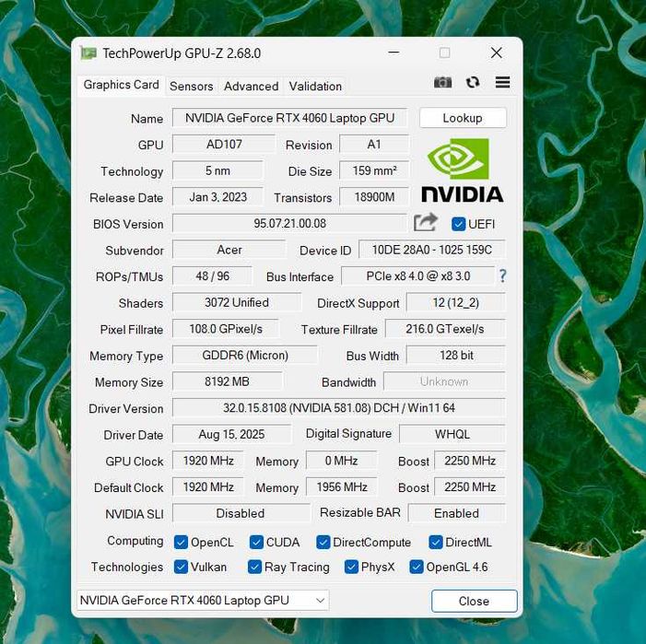
Task: Select the Graphics Card tab
Action: coord(121,85)
